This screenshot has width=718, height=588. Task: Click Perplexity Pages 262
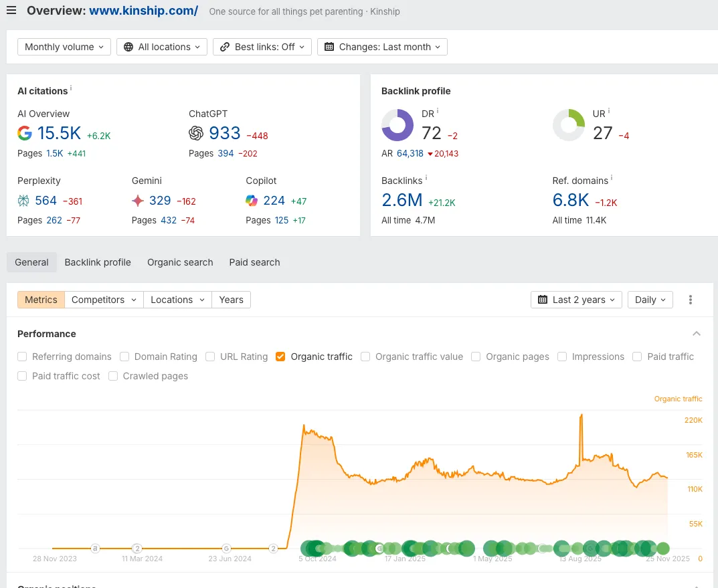point(54,220)
